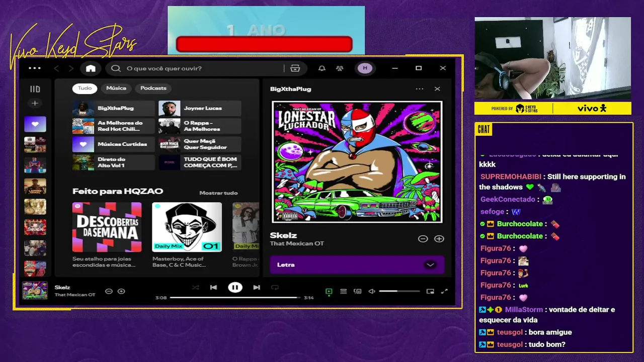Open the Browse icon in the search bar
The width and height of the screenshot is (644, 362).
pyautogui.click(x=295, y=68)
